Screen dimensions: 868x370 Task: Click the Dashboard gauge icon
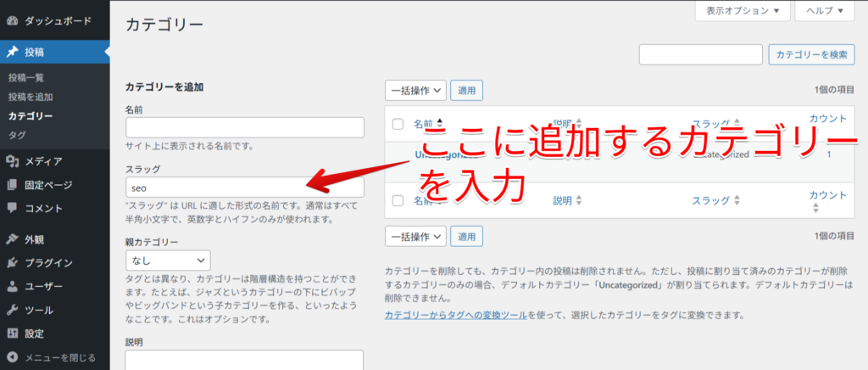click(x=13, y=18)
